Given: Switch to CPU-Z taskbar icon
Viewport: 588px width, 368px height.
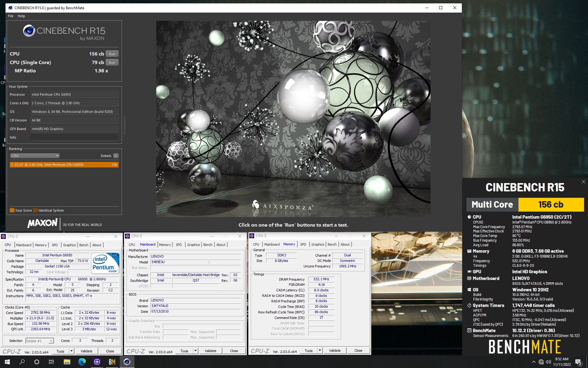Looking at the screenshot, I should point(97,362).
